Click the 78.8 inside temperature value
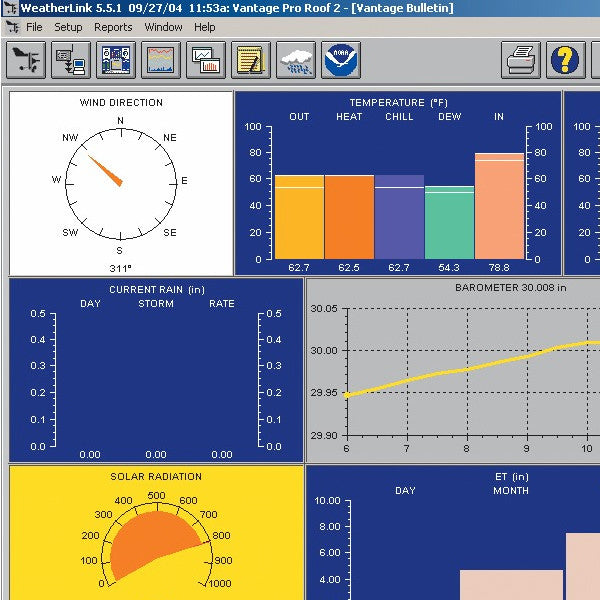This screenshot has width=600, height=600. [499, 267]
